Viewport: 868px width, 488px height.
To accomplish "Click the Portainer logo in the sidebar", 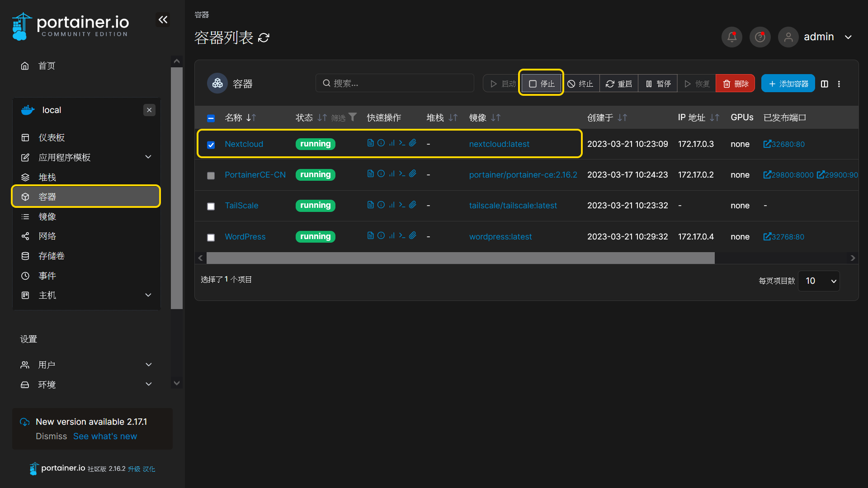I will click(70, 26).
